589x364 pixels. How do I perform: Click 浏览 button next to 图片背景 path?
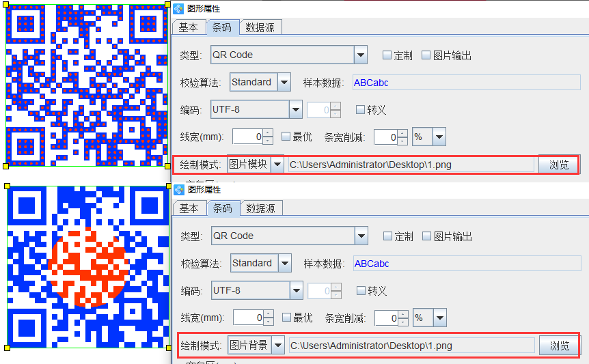point(560,346)
